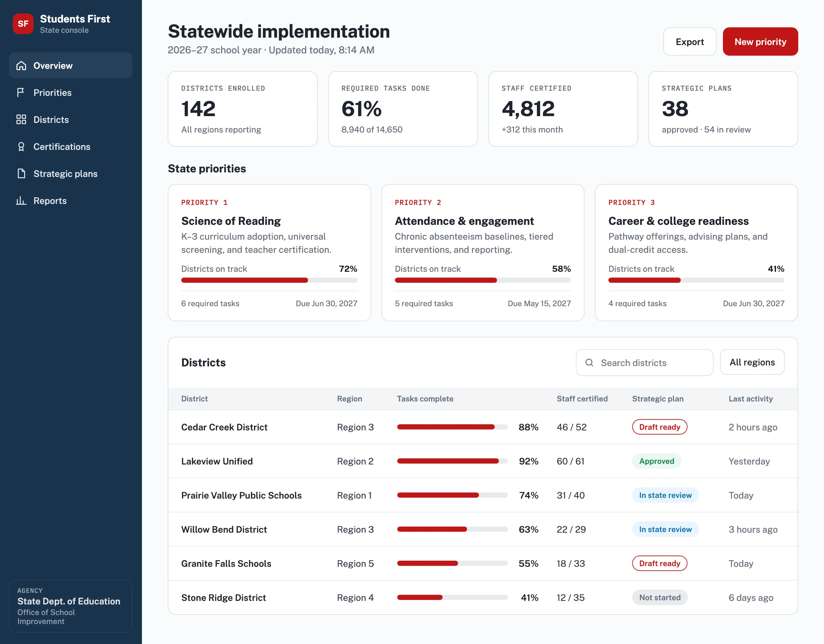This screenshot has height=644, width=824.
Task: Click the Required Tasks Done 61% card
Action: (x=403, y=109)
